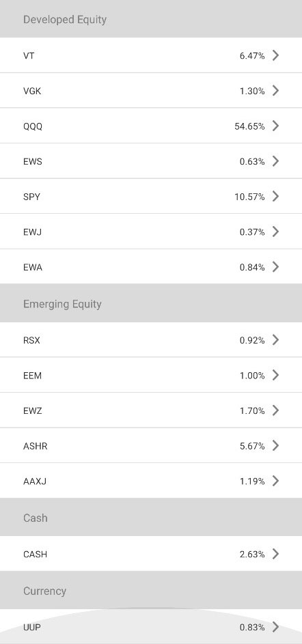Expand the ASHR holding entry
Screen dimensions: 302x644
151,446
